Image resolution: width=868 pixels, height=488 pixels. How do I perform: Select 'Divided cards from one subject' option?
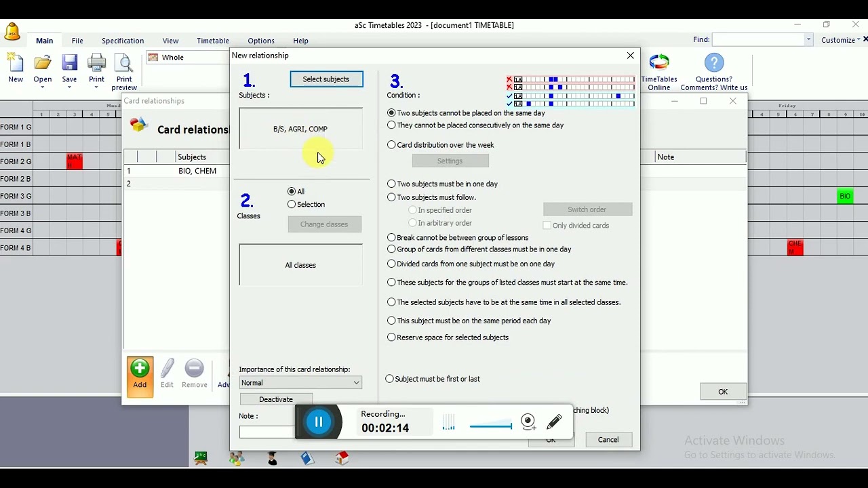coord(391,264)
